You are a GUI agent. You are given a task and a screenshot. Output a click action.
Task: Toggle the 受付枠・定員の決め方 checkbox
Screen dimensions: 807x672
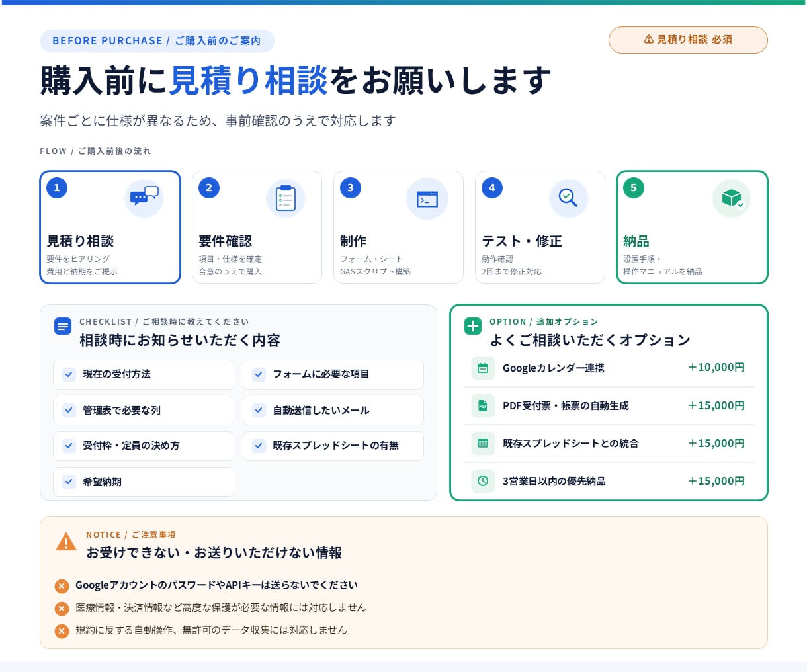69,446
